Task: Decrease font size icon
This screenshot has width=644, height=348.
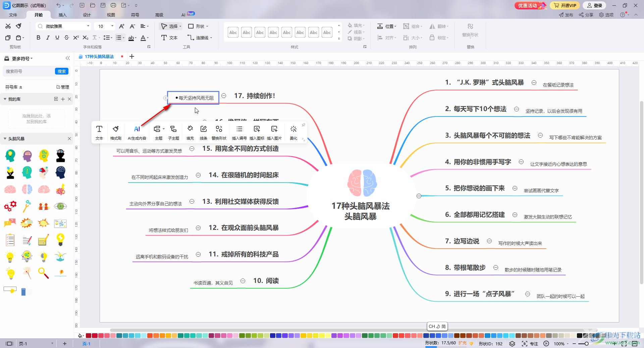Action: [132, 26]
